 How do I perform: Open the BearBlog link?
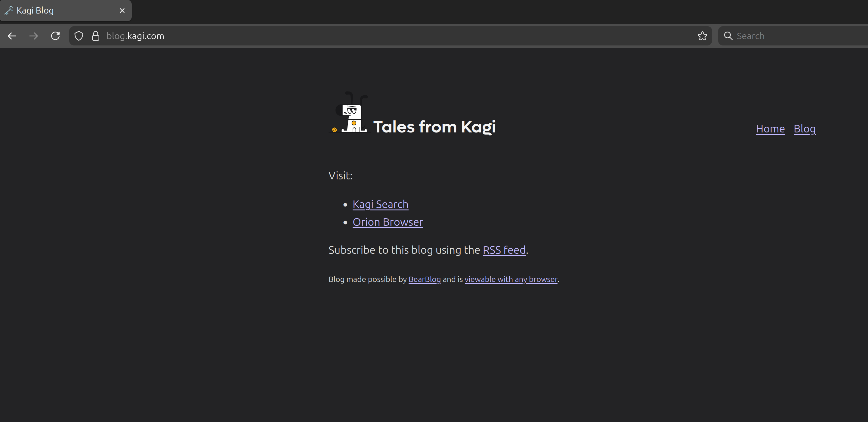[x=424, y=279]
